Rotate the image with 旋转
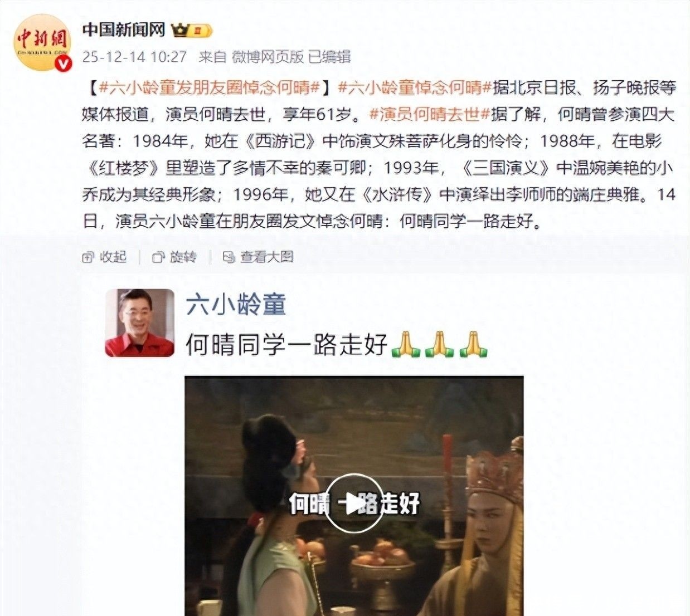The image size is (690, 616). pos(174,257)
